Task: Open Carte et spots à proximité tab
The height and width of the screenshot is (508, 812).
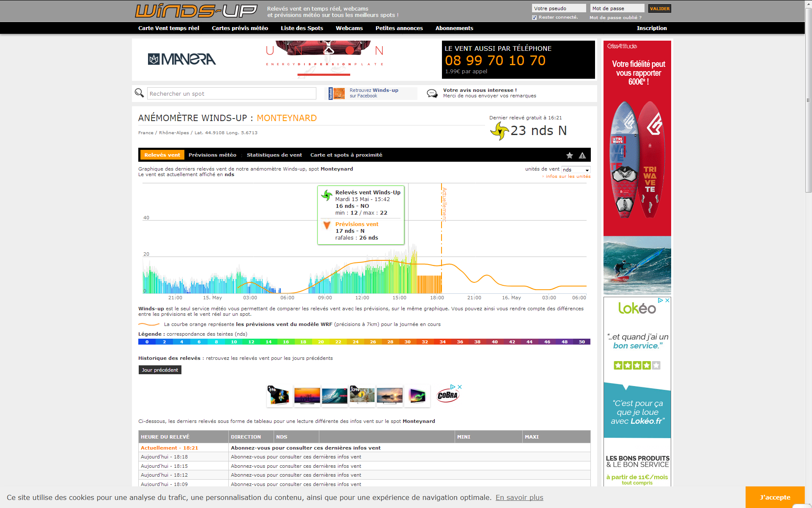Action: click(346, 155)
